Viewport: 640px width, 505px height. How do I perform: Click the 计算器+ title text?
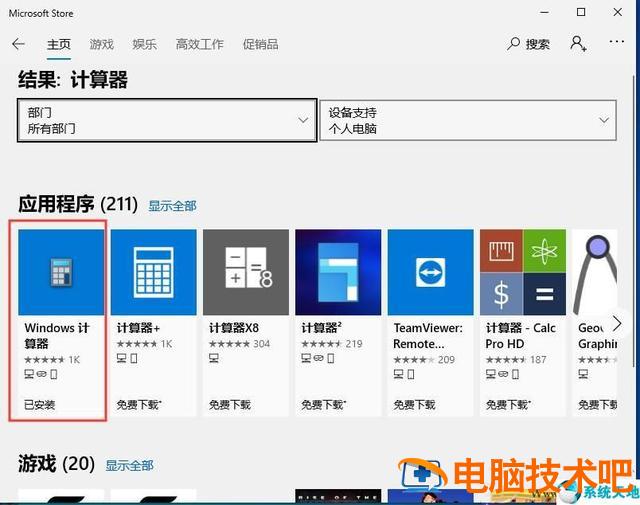[x=138, y=328]
